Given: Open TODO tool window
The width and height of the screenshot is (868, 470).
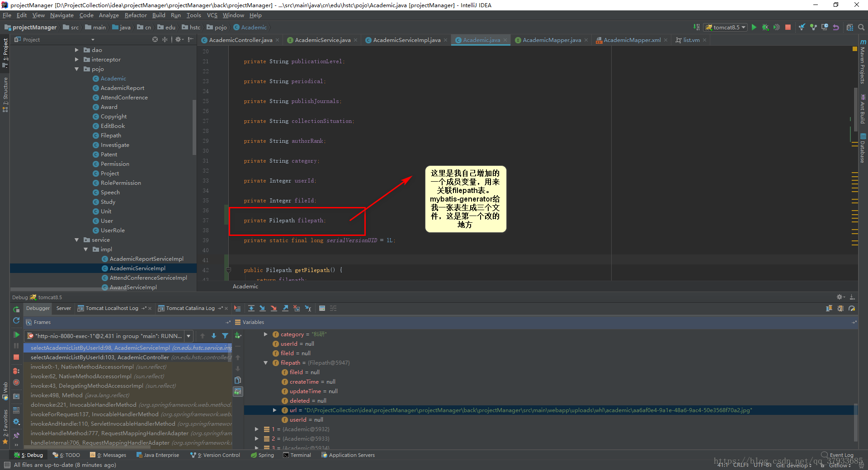Looking at the screenshot, I should point(66,455).
